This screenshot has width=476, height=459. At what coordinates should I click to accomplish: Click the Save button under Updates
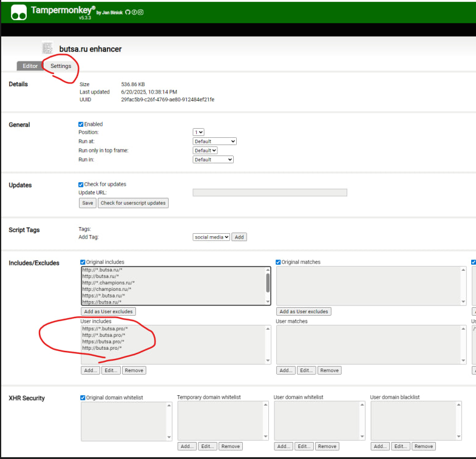click(x=87, y=203)
